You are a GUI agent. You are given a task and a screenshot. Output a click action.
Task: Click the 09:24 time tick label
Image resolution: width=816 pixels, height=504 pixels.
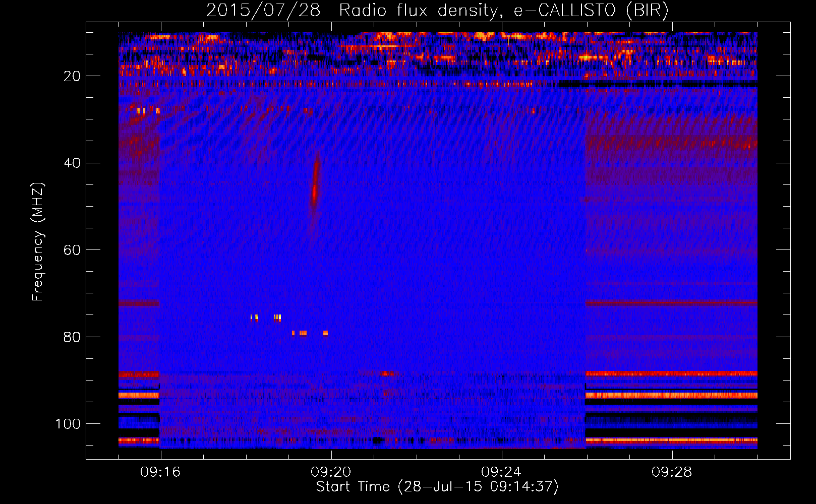[501, 472]
